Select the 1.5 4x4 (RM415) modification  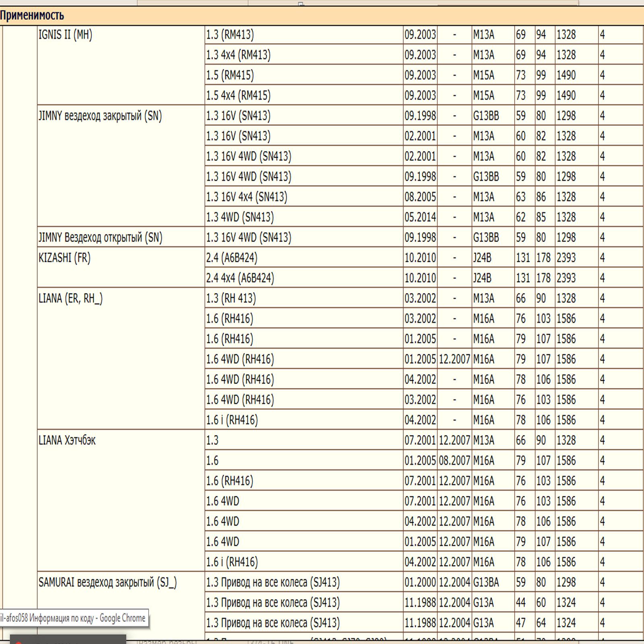point(238,96)
